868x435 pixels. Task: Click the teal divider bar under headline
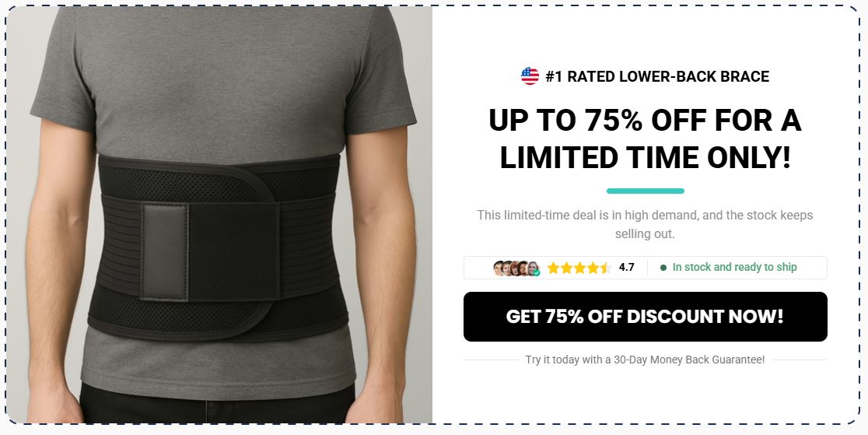pos(645,191)
